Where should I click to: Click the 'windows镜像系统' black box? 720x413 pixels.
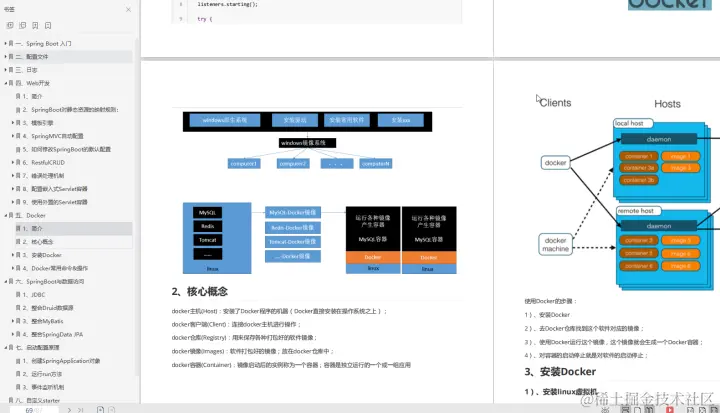pos(307,143)
